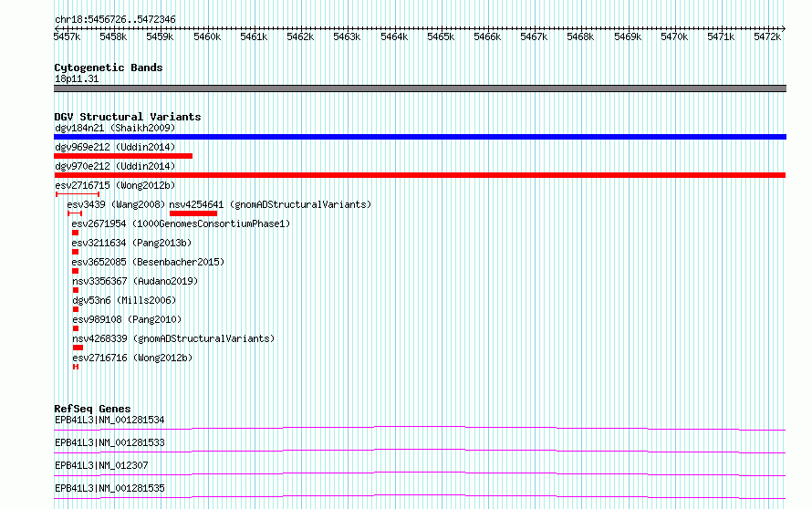Click the red esv3652085 variant marker

tap(75, 271)
